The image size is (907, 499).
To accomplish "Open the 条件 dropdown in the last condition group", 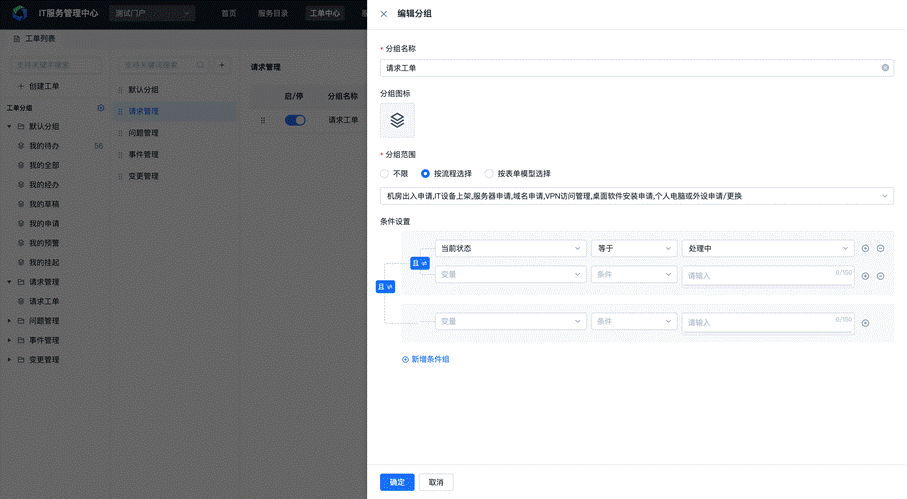I will (x=634, y=321).
